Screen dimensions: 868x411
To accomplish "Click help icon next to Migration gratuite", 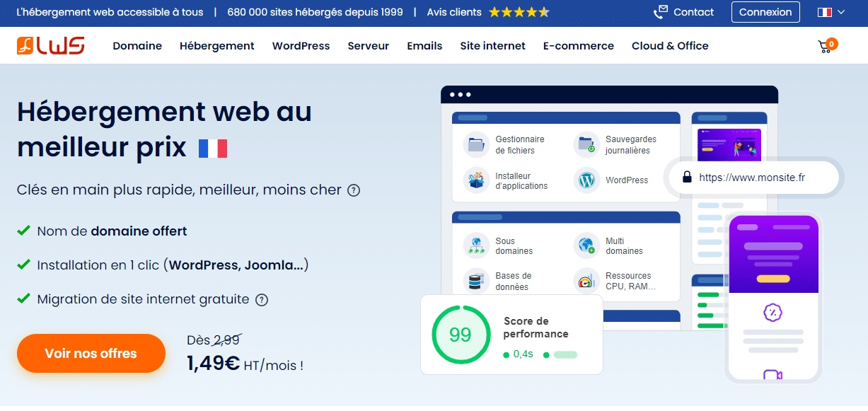I will (262, 299).
